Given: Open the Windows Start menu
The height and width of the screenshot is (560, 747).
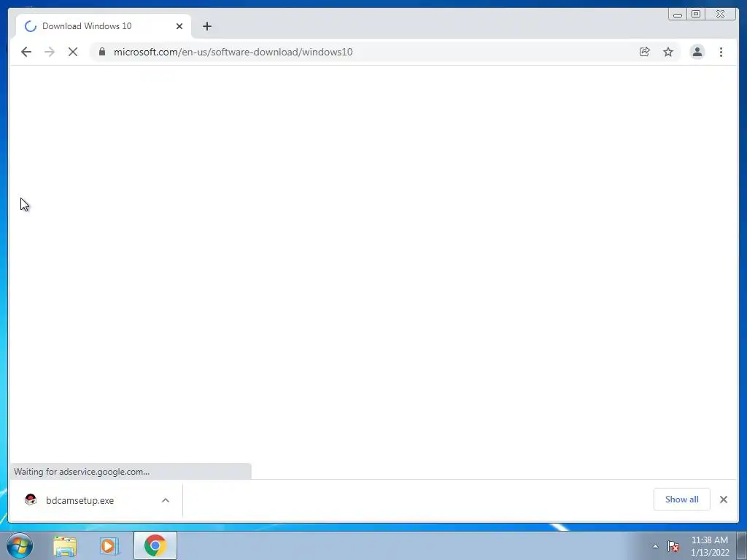Looking at the screenshot, I should (20, 545).
